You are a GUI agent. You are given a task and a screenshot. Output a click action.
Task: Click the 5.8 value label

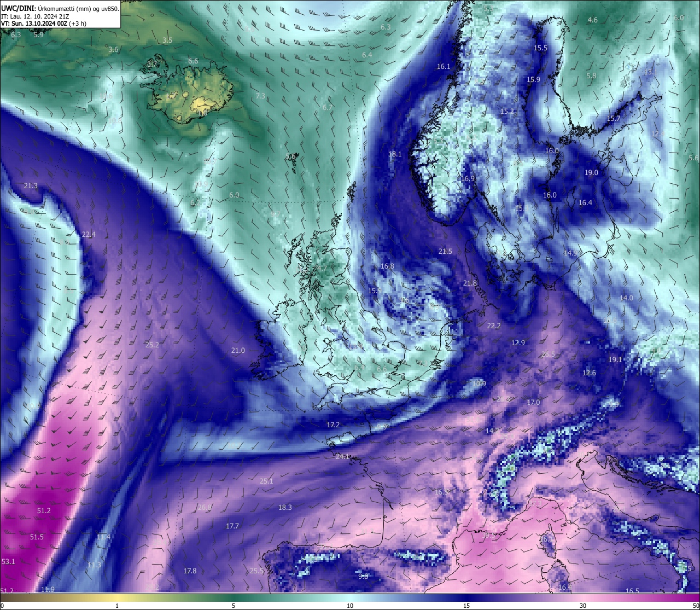[591, 76]
